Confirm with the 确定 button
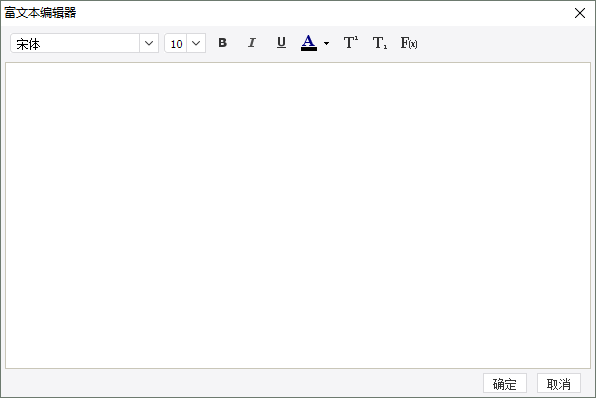Viewport: 596px width, 398px height. pos(505,384)
